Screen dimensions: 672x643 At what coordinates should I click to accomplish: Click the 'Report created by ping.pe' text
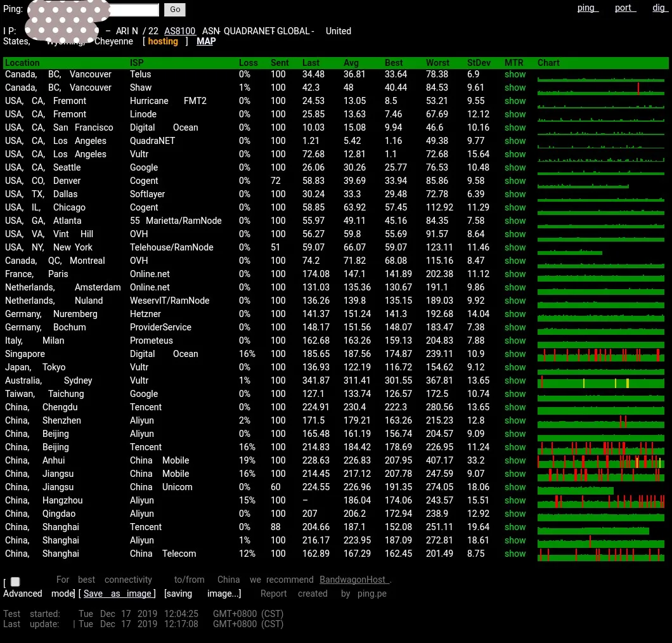[x=323, y=594]
